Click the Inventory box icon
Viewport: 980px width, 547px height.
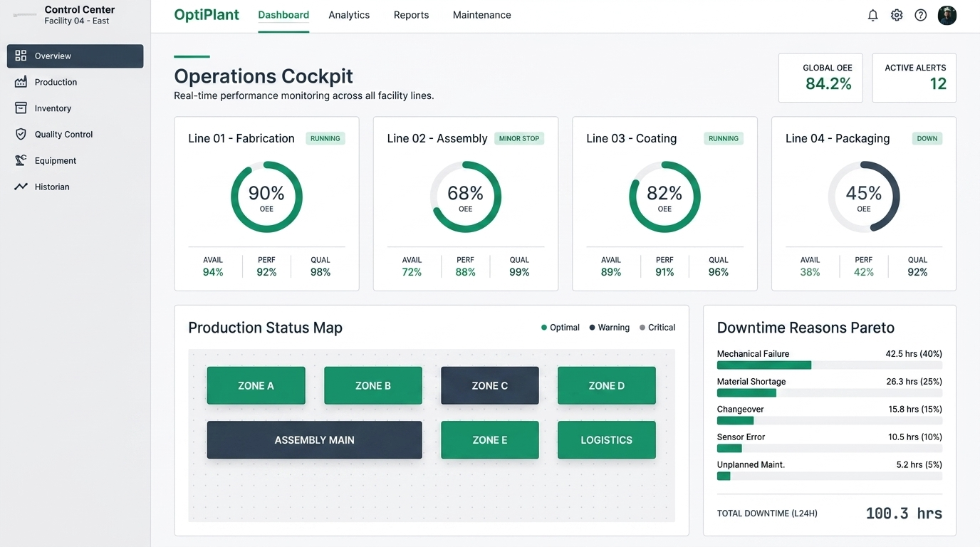pos(21,108)
